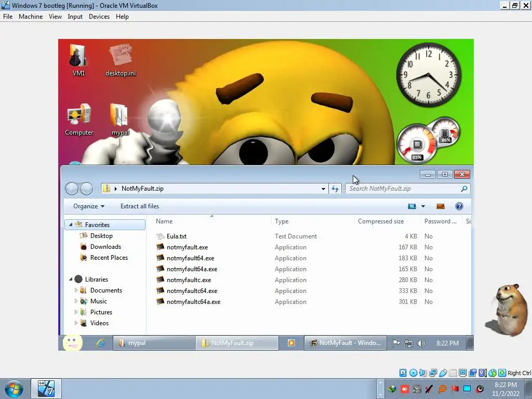Switch to NotMyFault.zip taskbar button
The image size is (532, 399).
tap(237, 343)
